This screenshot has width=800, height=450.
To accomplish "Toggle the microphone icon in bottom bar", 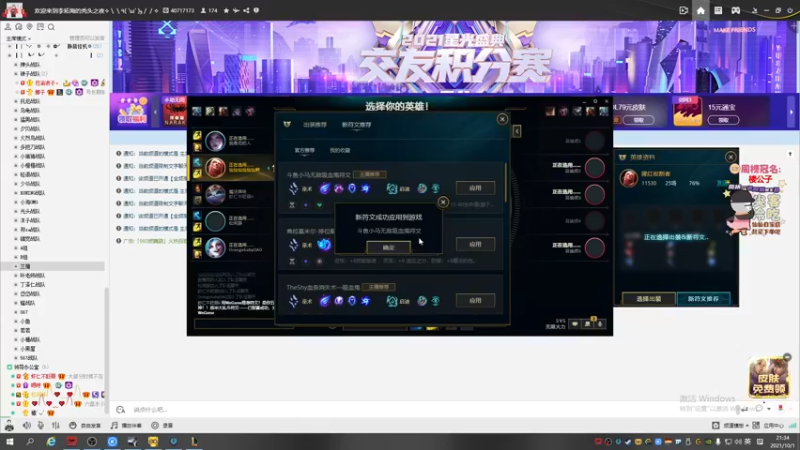I will [x=40, y=425].
